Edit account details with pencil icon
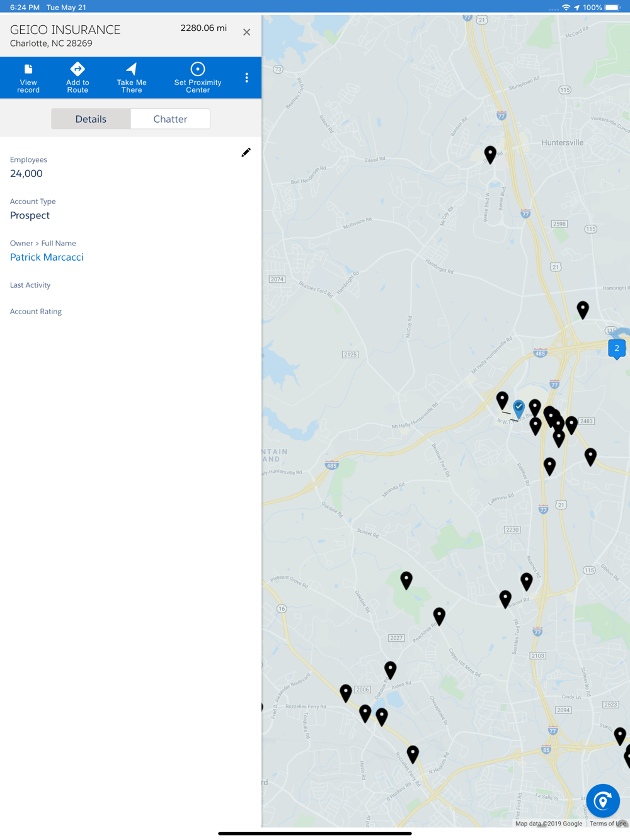 (246, 152)
